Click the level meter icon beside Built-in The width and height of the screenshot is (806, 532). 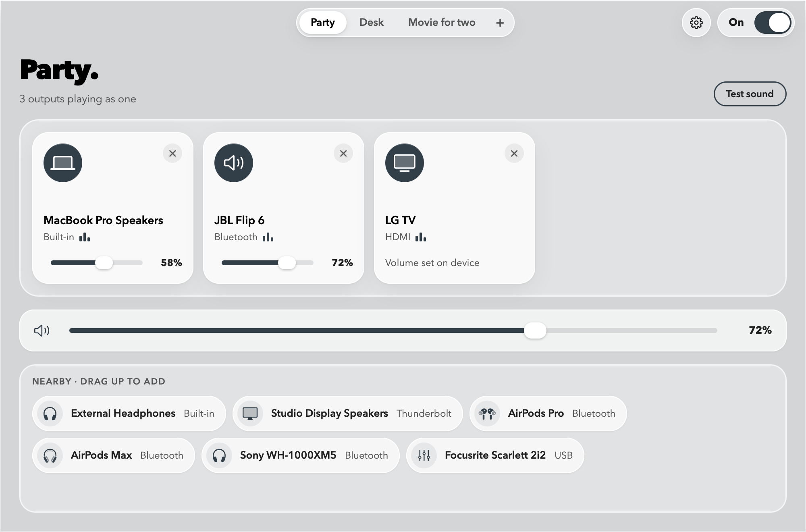tap(85, 237)
